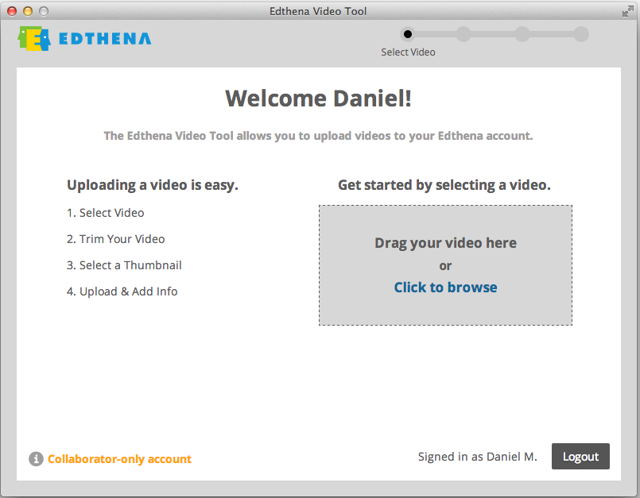The image size is (640, 498).
Task: Click the yellow minimize window button
Action: point(28,11)
